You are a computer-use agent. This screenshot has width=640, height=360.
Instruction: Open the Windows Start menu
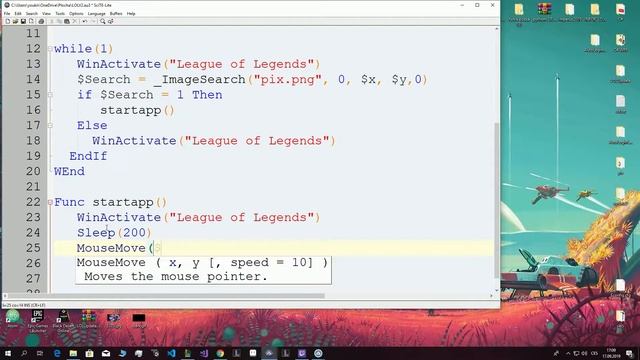pyautogui.click(x=7, y=353)
